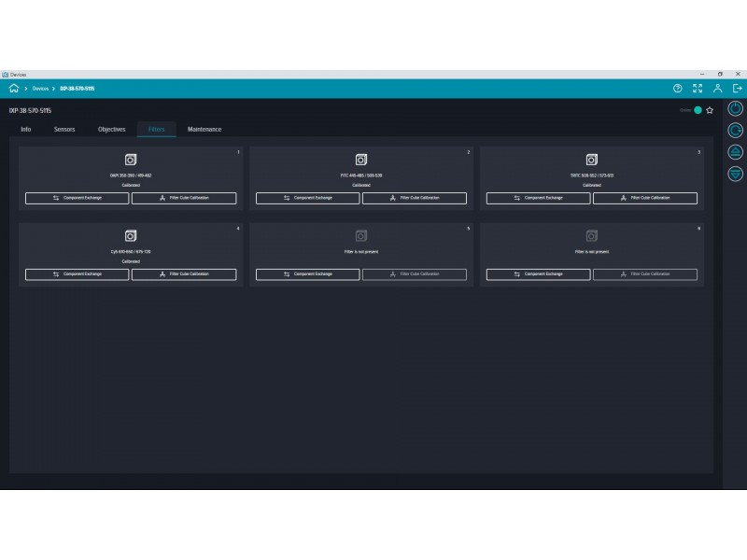Click the IXP-38-570-5115 device title heading

click(30, 110)
